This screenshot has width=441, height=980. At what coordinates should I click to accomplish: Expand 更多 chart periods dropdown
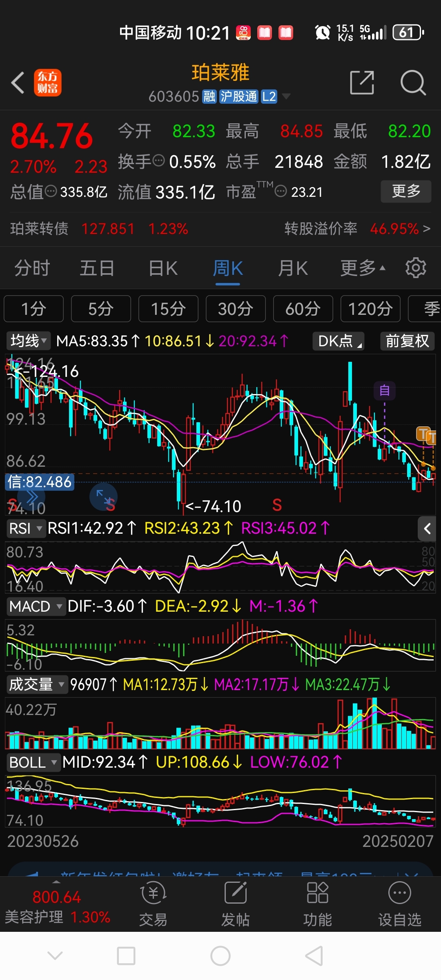pos(363,268)
